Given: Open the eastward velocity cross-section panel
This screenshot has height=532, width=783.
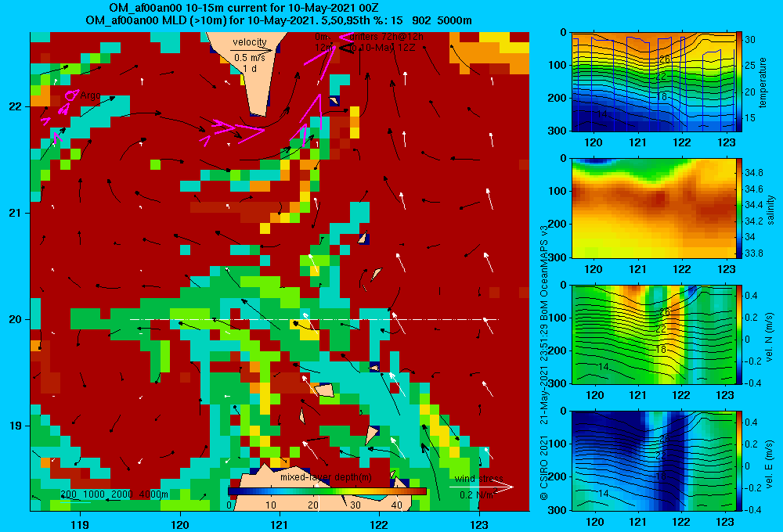Looking at the screenshot, I should point(653,461).
